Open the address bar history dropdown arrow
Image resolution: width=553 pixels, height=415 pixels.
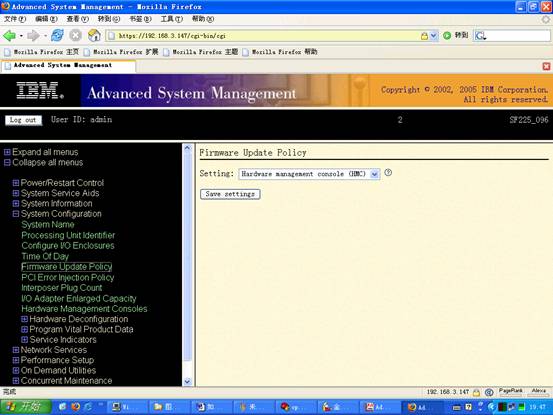tap(434, 36)
